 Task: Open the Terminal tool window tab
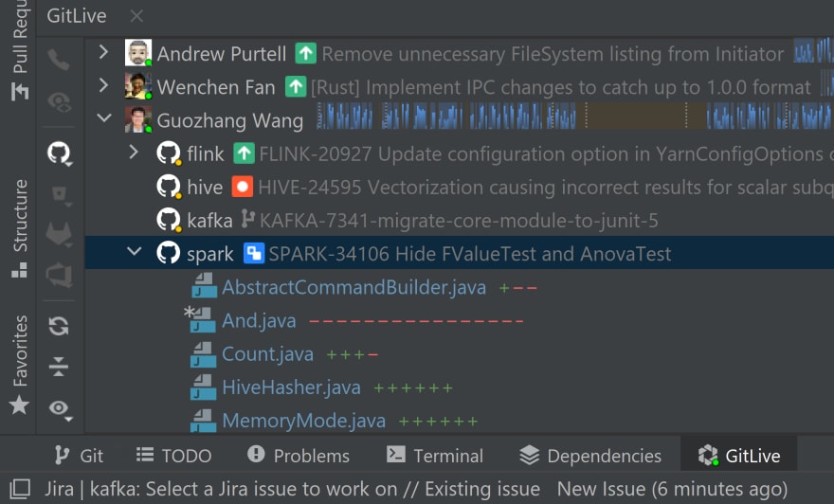pyautogui.click(x=435, y=456)
